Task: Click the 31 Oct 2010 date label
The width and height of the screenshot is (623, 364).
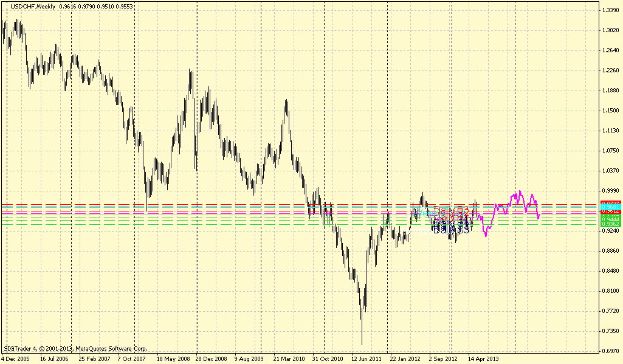Action: (x=328, y=359)
